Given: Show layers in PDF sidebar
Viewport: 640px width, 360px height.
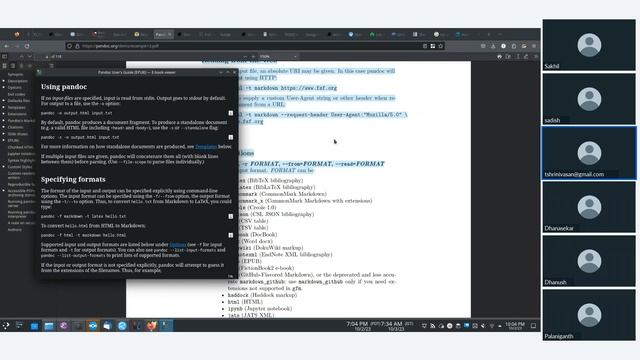Looking at the screenshot, I should pyautogui.click(x=30, y=65).
